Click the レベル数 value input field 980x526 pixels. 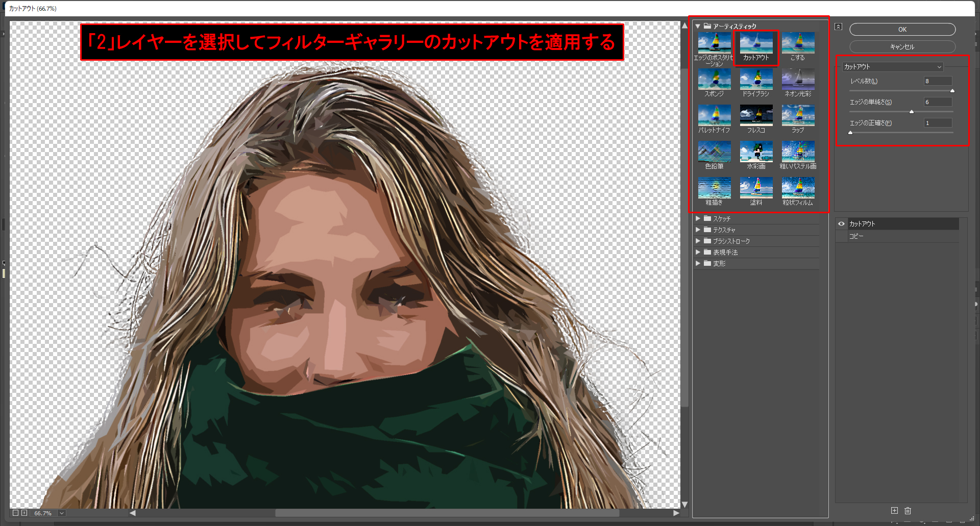pyautogui.click(x=938, y=81)
